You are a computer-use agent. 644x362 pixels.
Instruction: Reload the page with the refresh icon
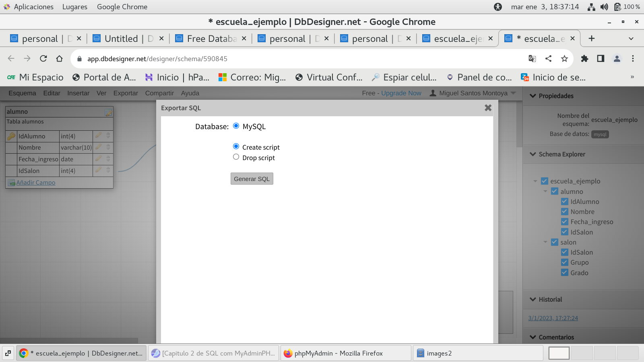(x=43, y=59)
